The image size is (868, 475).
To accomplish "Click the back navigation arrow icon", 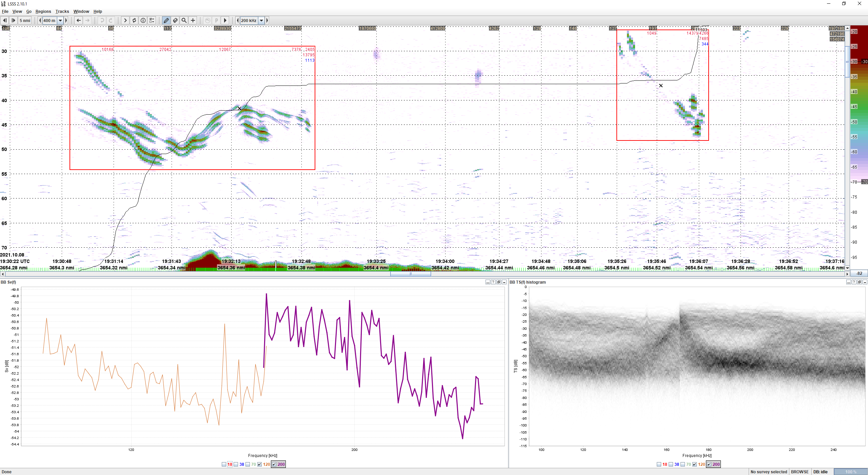I will coord(78,20).
